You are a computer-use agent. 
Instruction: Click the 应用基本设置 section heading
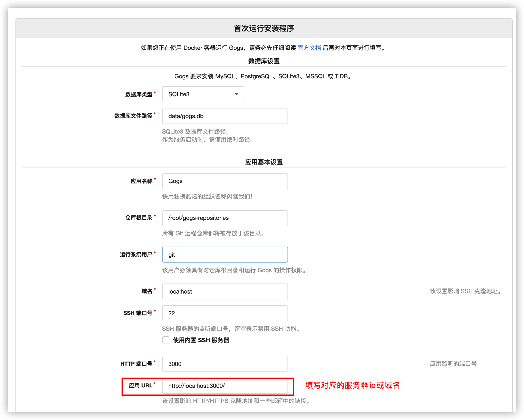point(264,162)
